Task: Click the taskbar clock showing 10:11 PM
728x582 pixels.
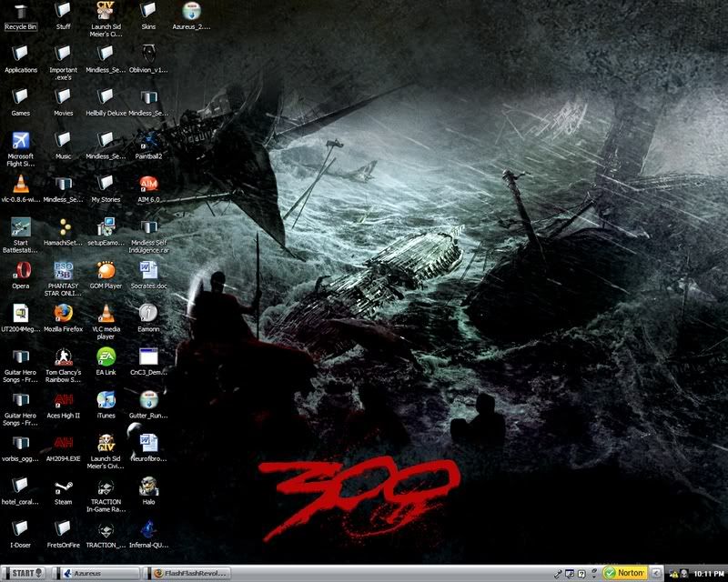Action: (707, 573)
